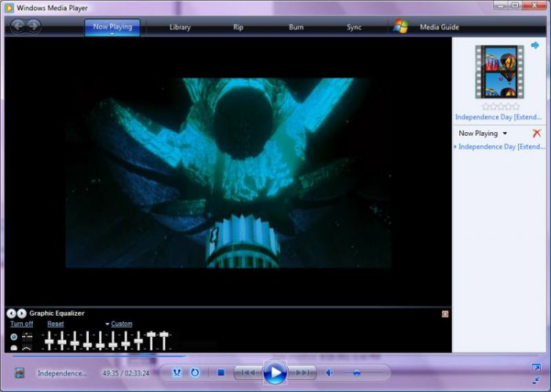The height and width of the screenshot is (392, 551).
Task: Click the Windows logo beside Media Guide
Action: click(x=401, y=26)
